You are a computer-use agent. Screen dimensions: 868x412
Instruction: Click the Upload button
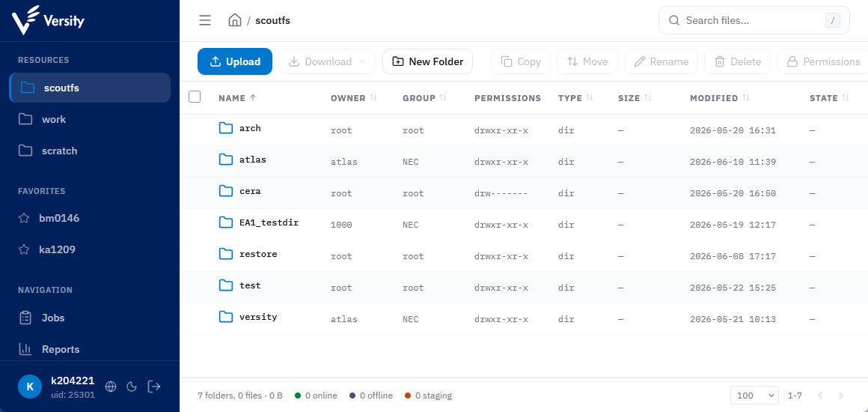[235, 61]
